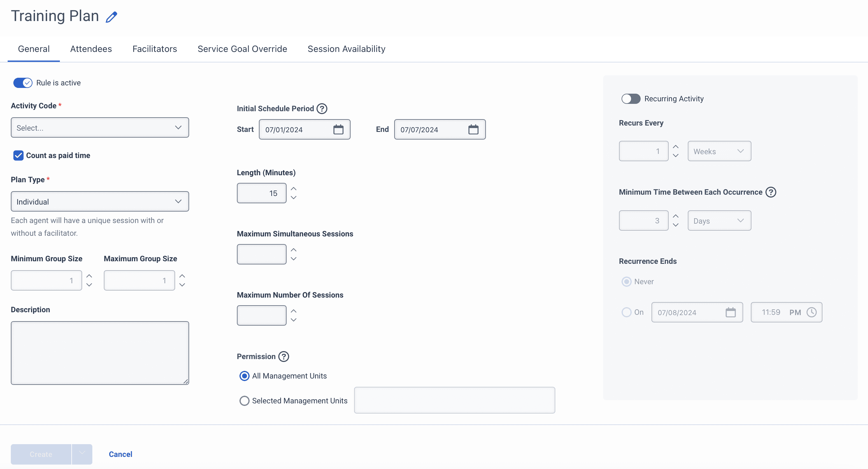Click the Permission help icon

(283, 357)
